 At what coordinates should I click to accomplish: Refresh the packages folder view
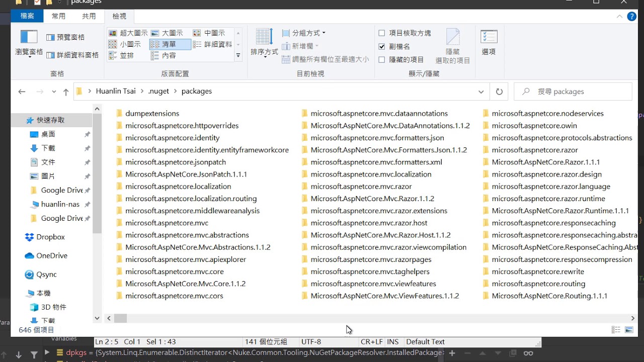pyautogui.click(x=499, y=92)
